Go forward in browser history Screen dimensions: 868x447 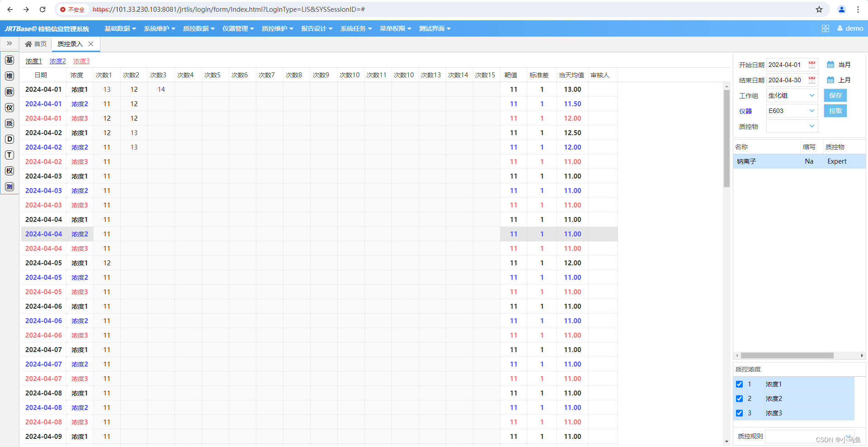26,9
